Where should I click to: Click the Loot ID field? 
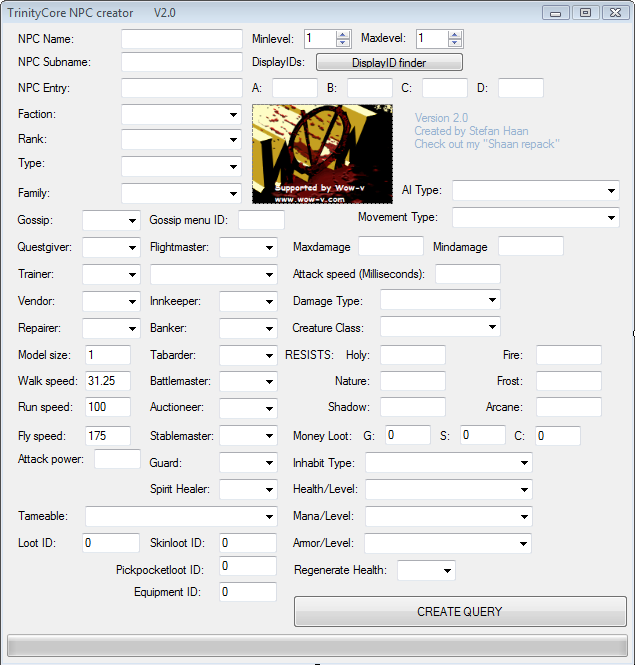111,543
